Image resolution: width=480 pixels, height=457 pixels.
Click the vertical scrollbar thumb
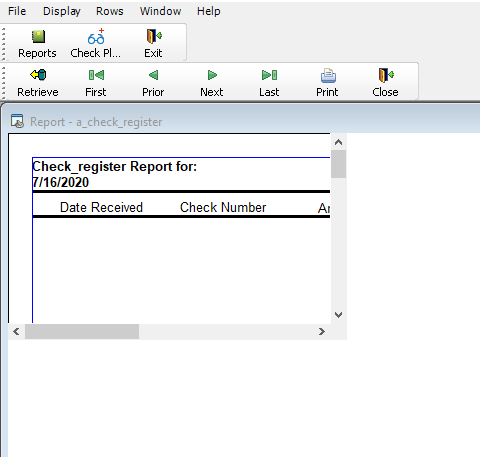[x=339, y=164]
